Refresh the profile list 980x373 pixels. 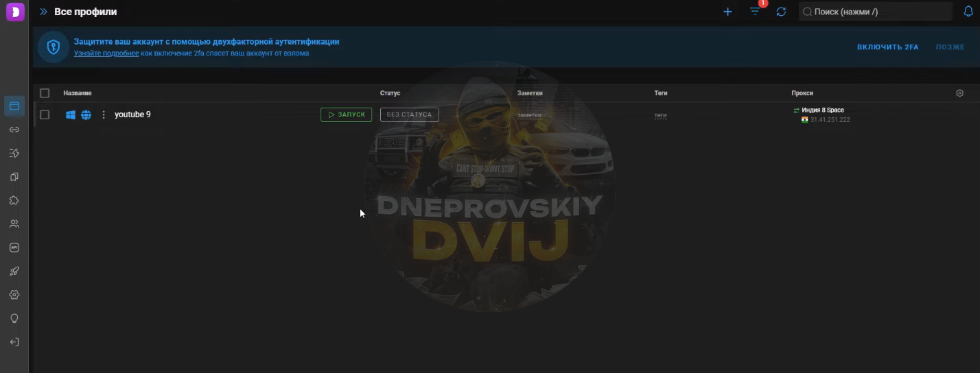(x=781, y=12)
